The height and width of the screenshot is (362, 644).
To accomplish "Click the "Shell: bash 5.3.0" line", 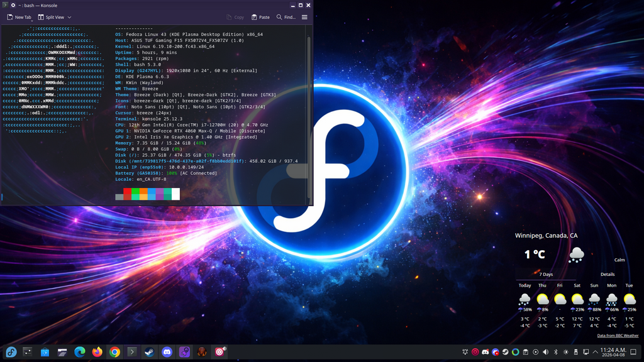I will click(138, 65).
